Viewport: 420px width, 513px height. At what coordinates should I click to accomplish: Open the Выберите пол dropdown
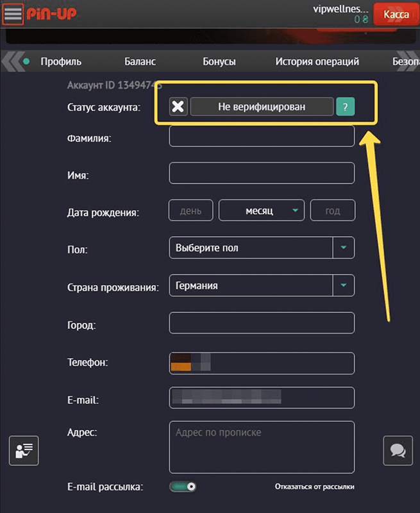click(x=262, y=248)
